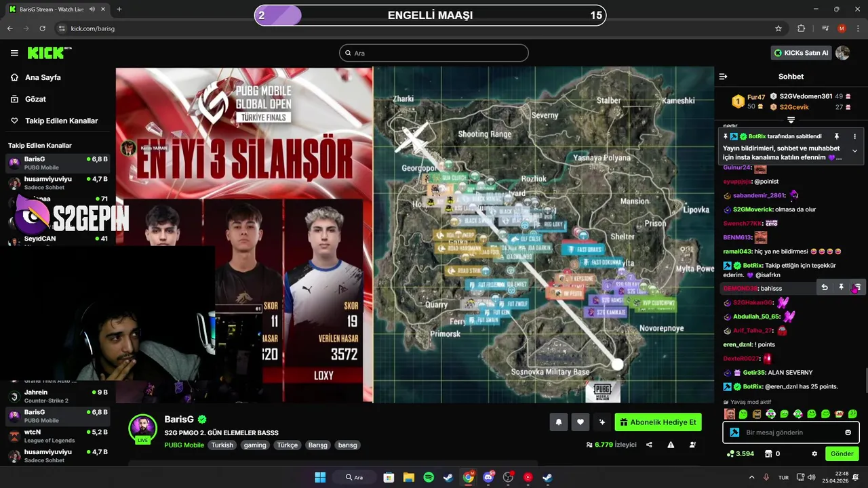Focus the Ara search field
The width and height of the screenshot is (868, 488).
tap(434, 53)
